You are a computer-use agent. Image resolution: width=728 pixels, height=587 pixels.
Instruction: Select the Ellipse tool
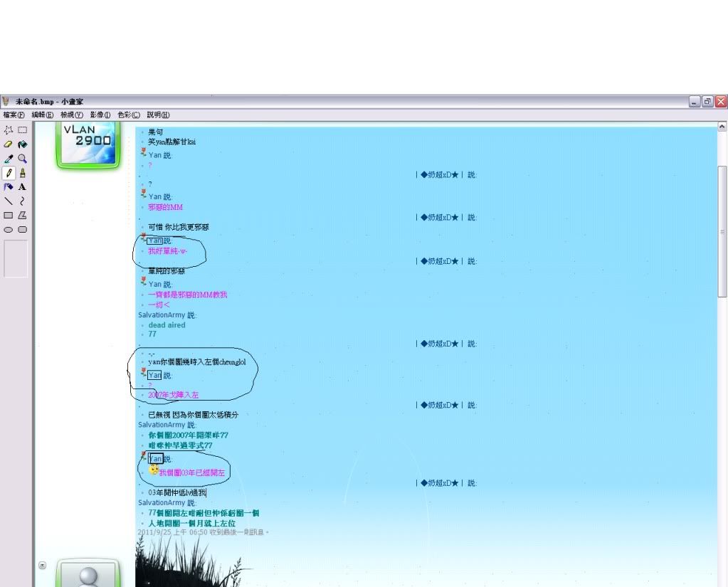tap(9, 230)
